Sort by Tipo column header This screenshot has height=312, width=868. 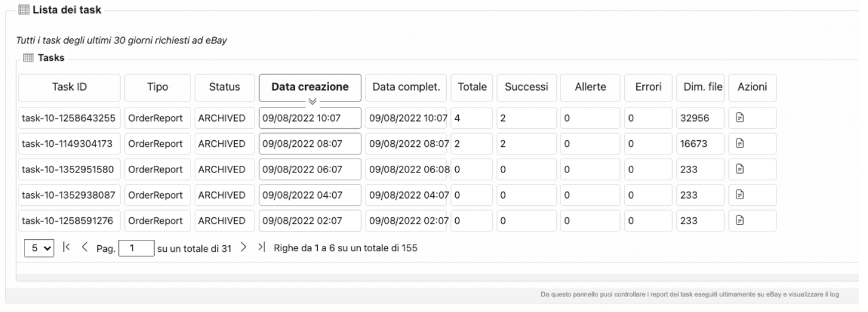tap(158, 87)
